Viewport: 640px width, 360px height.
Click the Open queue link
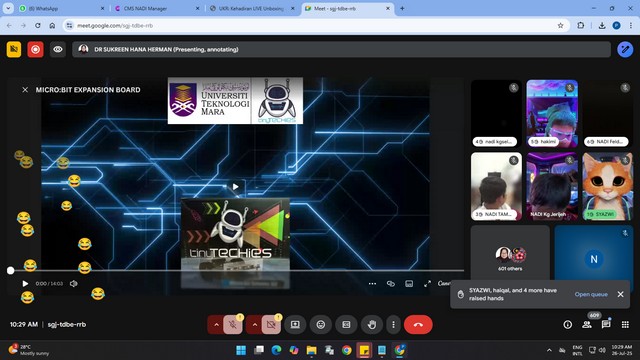click(591, 294)
